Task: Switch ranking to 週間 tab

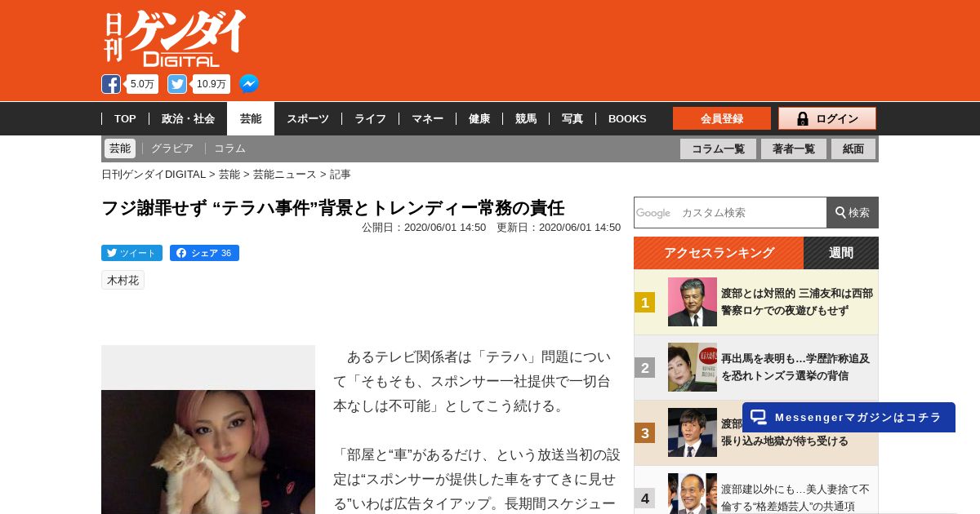Action: (841, 253)
